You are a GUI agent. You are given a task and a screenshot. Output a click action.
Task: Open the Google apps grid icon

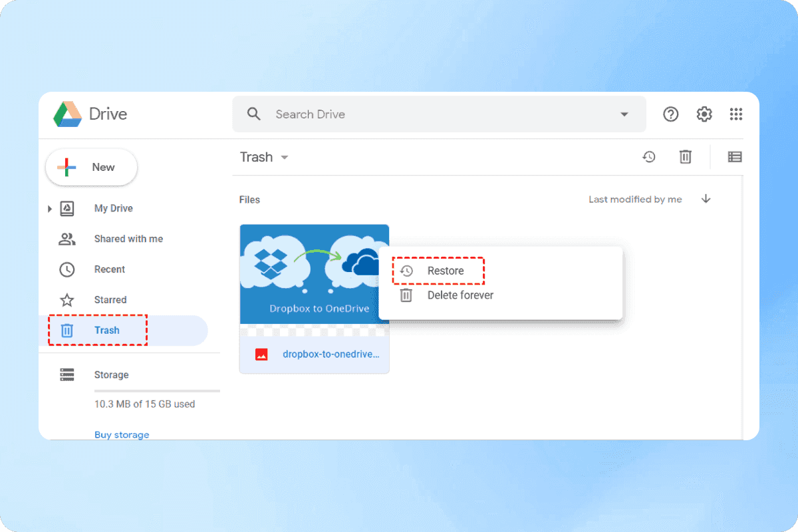pos(735,114)
